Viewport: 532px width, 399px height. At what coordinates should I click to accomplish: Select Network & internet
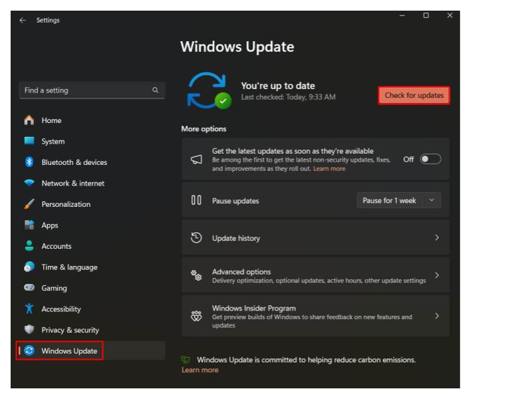[x=92, y=184]
